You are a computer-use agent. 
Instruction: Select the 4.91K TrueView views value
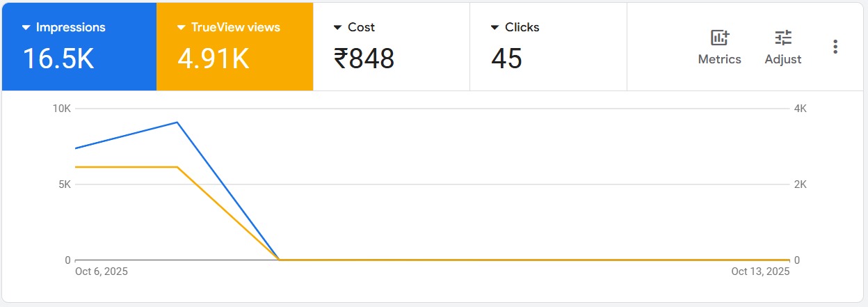(x=213, y=58)
